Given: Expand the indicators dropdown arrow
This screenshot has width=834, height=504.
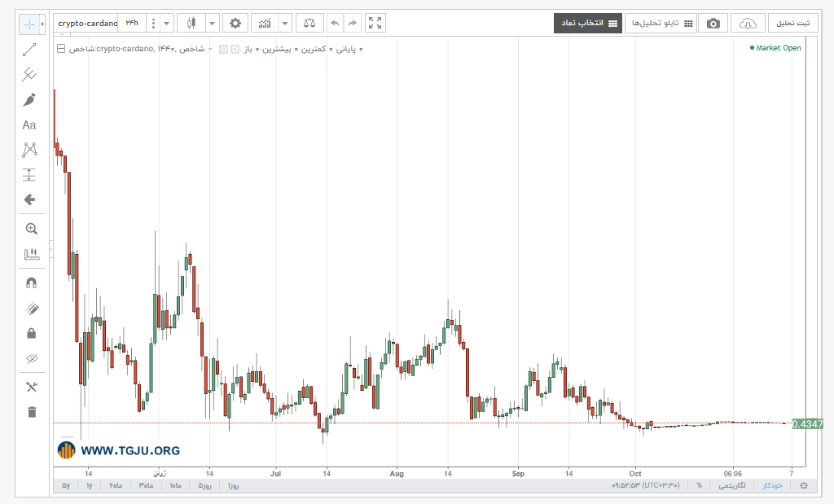Looking at the screenshot, I should [284, 24].
